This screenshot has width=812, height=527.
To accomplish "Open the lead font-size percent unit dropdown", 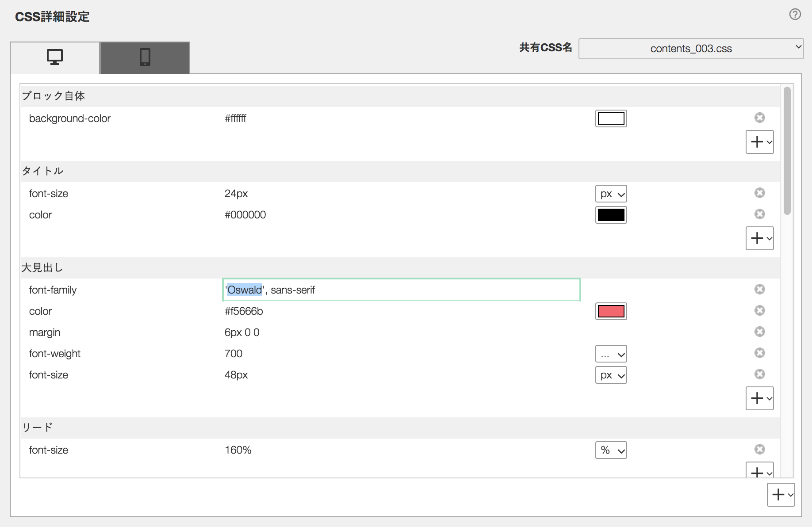I will pyautogui.click(x=611, y=450).
